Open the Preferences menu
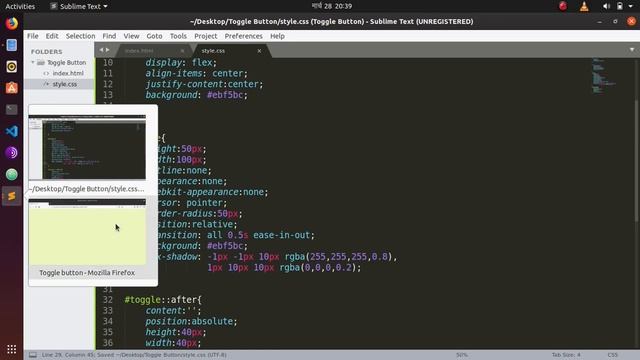The image size is (640, 360). pyautogui.click(x=244, y=36)
